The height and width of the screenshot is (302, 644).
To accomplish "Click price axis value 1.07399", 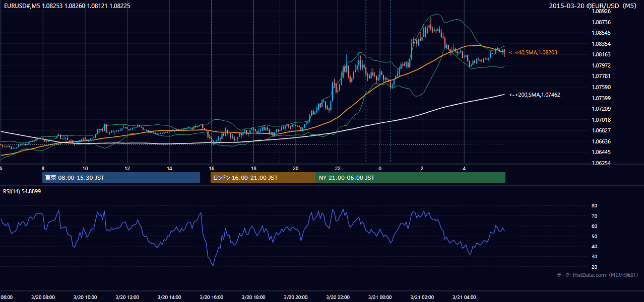I will click(x=601, y=98).
